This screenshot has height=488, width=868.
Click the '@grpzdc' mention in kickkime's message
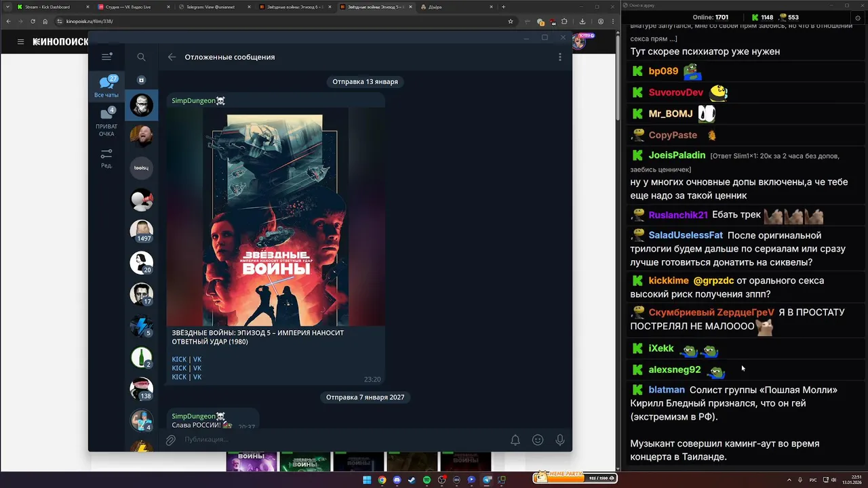713,281
